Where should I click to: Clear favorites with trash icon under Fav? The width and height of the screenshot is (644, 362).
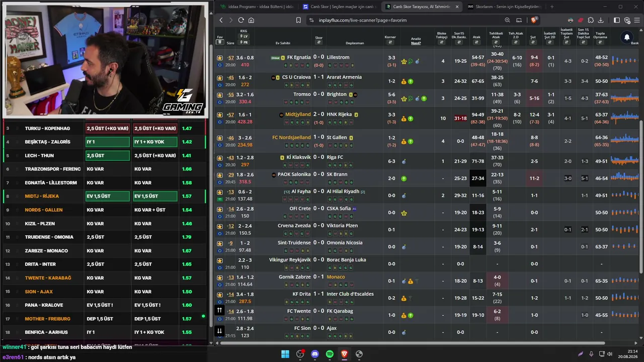(220, 43)
